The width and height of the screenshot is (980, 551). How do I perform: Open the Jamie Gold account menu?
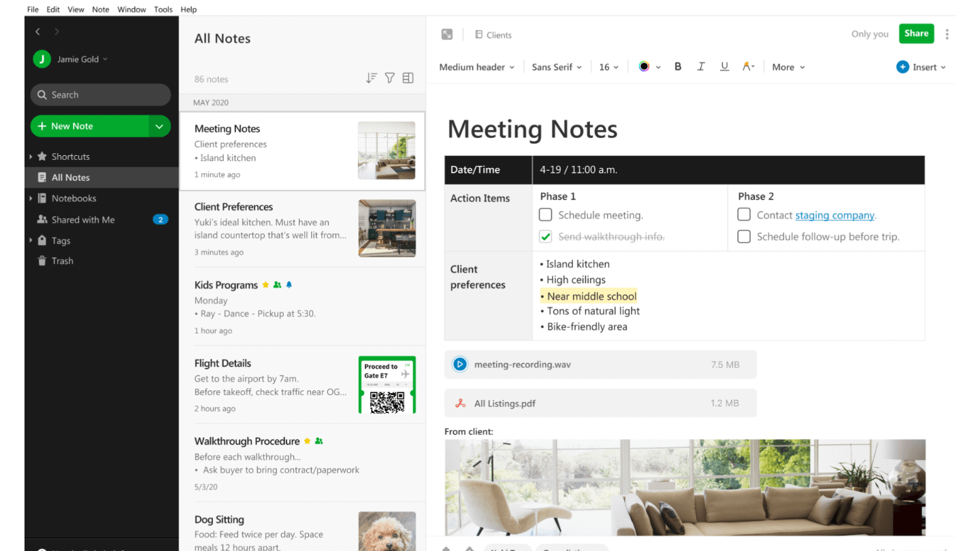coord(71,59)
